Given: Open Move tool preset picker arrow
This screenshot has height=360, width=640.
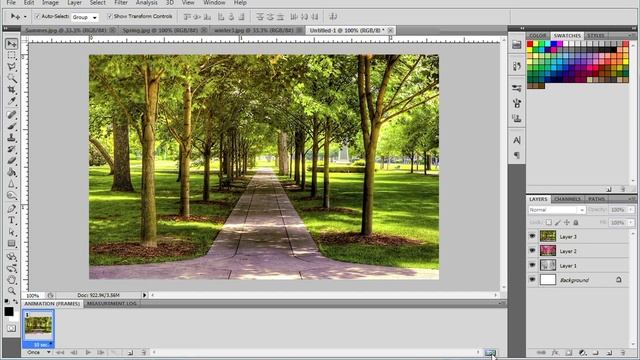Looking at the screenshot, I should coord(25,17).
